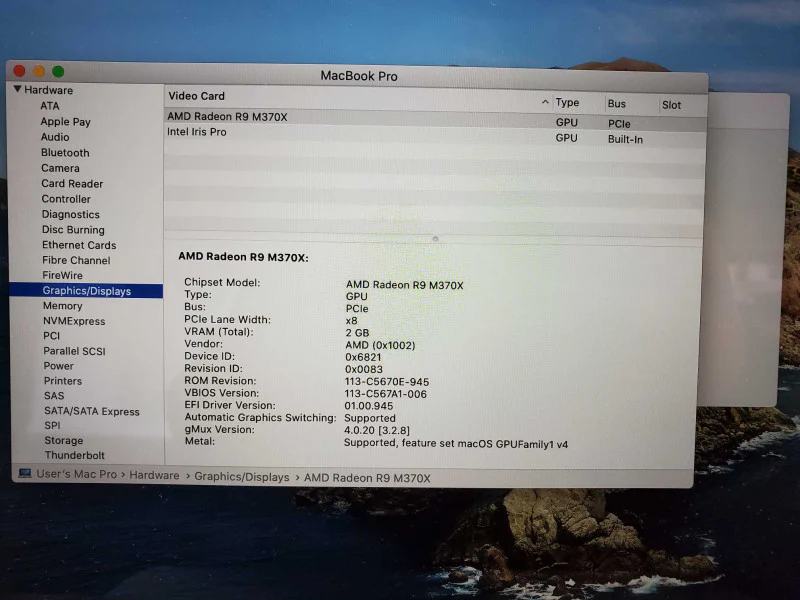
Task: Click Built-In bus cell for Intel Iris
Action: pos(625,139)
